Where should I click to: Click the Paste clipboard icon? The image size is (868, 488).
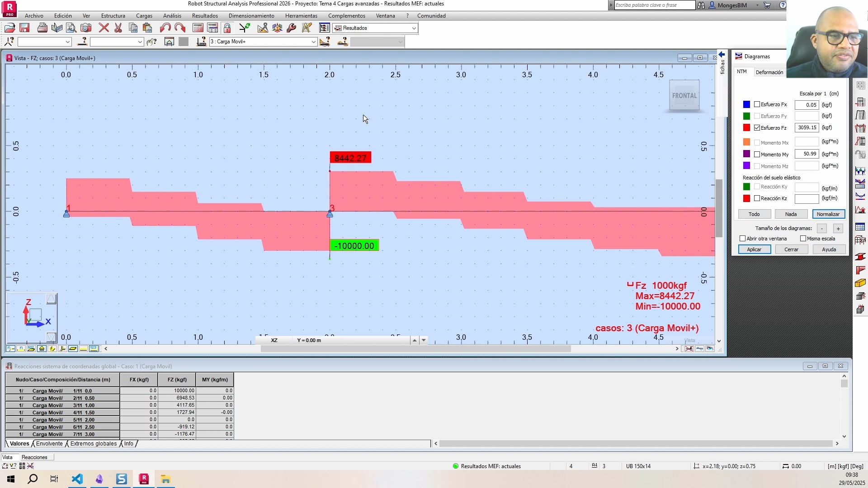point(147,28)
